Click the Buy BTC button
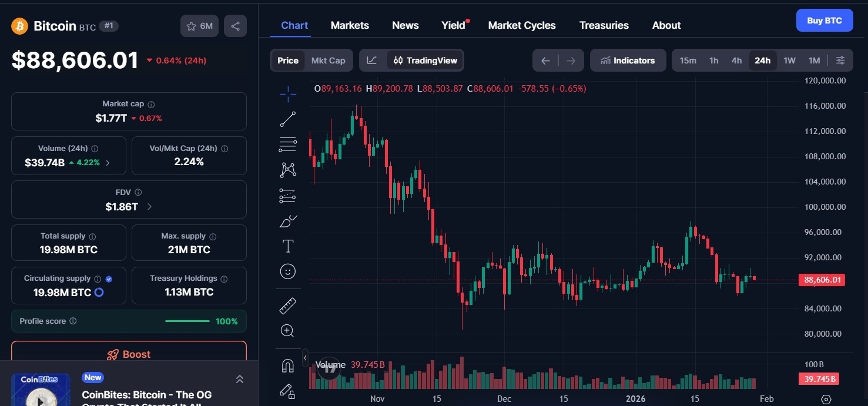Viewport: 868px width, 406px height. tap(824, 21)
